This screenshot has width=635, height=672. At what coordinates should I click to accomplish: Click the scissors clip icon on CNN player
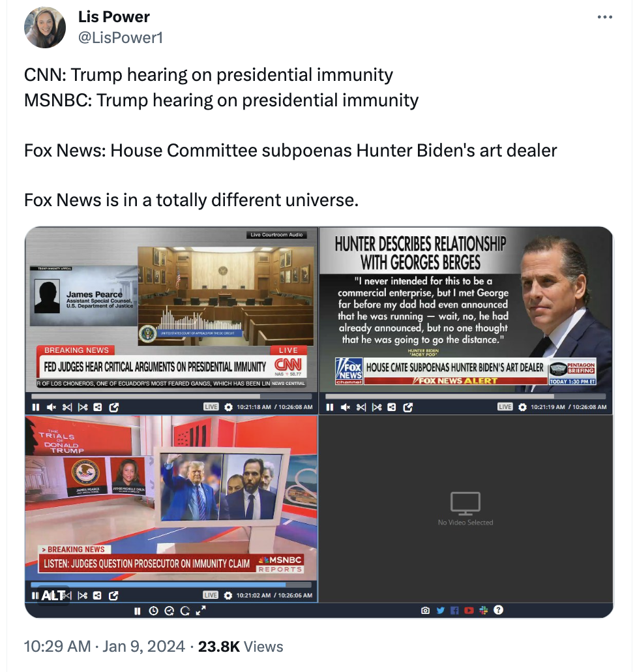pyautogui.click(x=67, y=407)
